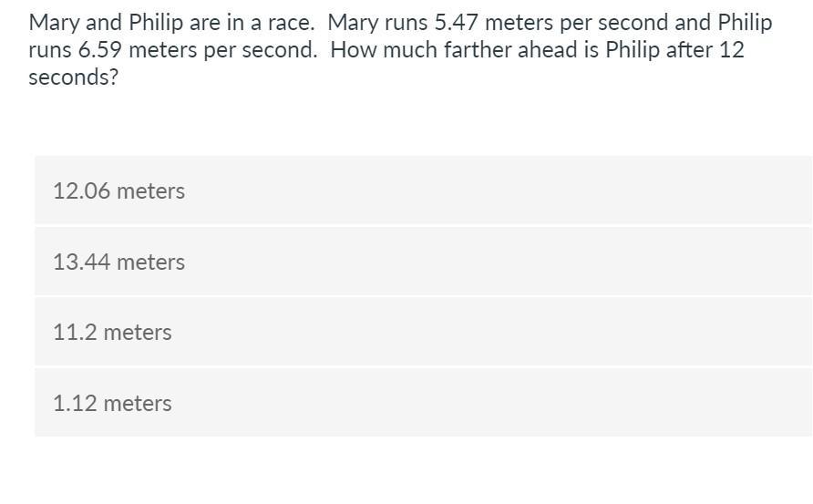
Task: Select the 12.06 meters answer option
Action: click(x=423, y=190)
